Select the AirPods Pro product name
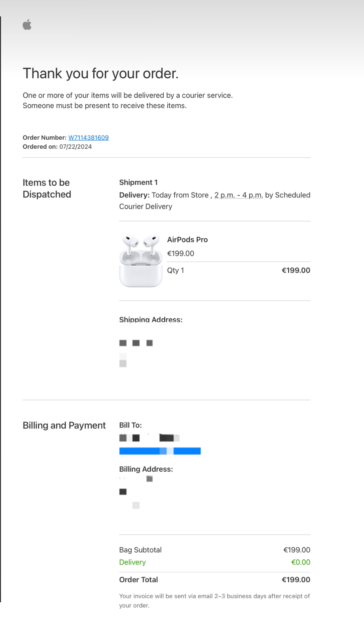 187,240
